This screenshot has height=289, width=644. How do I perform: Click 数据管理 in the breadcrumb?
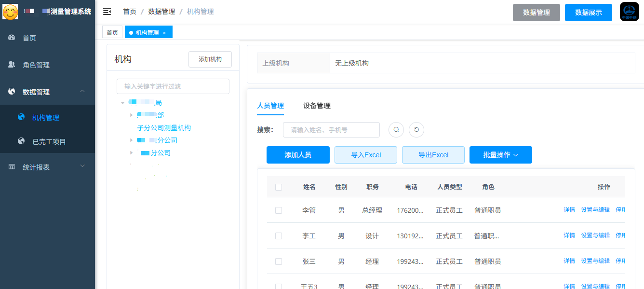coord(161,12)
